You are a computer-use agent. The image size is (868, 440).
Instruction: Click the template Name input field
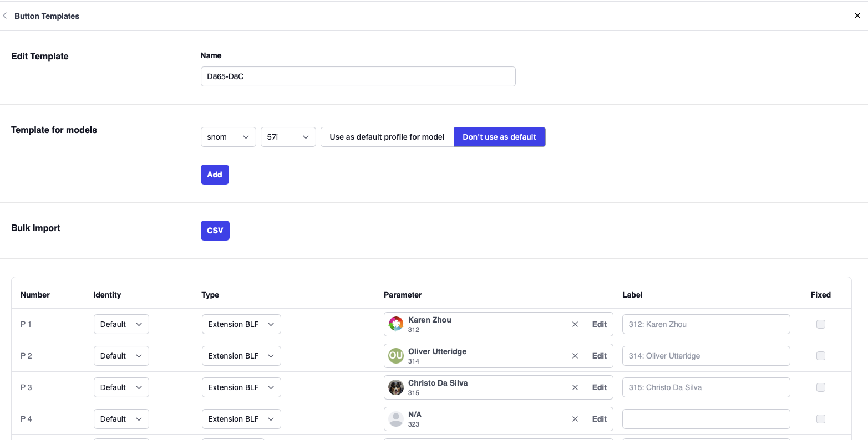click(x=358, y=76)
